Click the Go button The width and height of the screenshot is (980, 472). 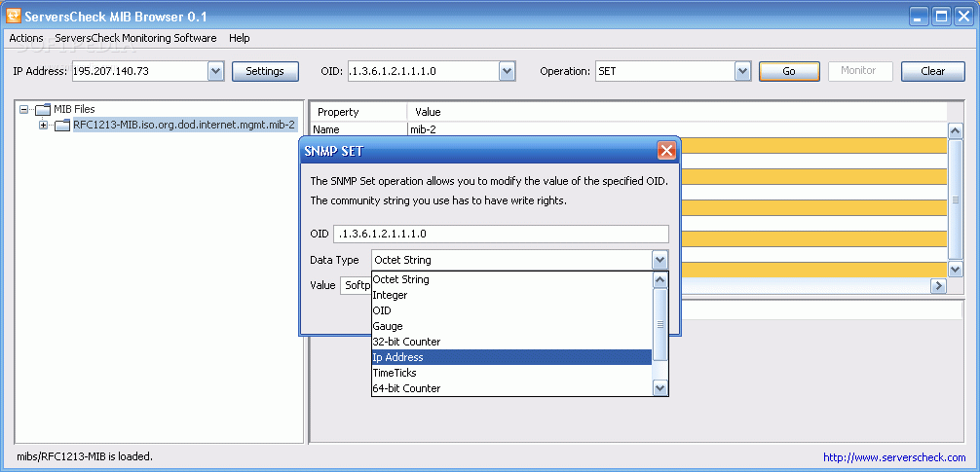[x=789, y=71]
